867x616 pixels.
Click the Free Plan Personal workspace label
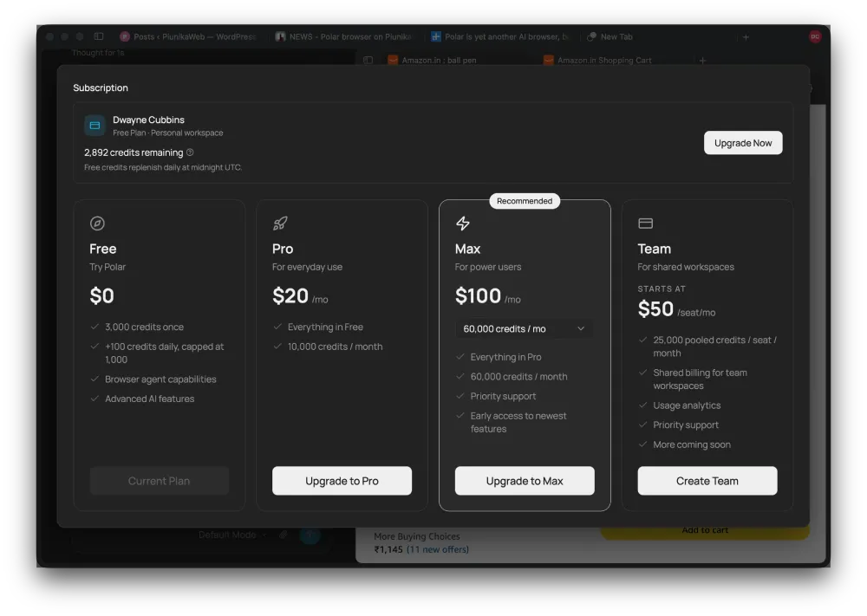167,133
